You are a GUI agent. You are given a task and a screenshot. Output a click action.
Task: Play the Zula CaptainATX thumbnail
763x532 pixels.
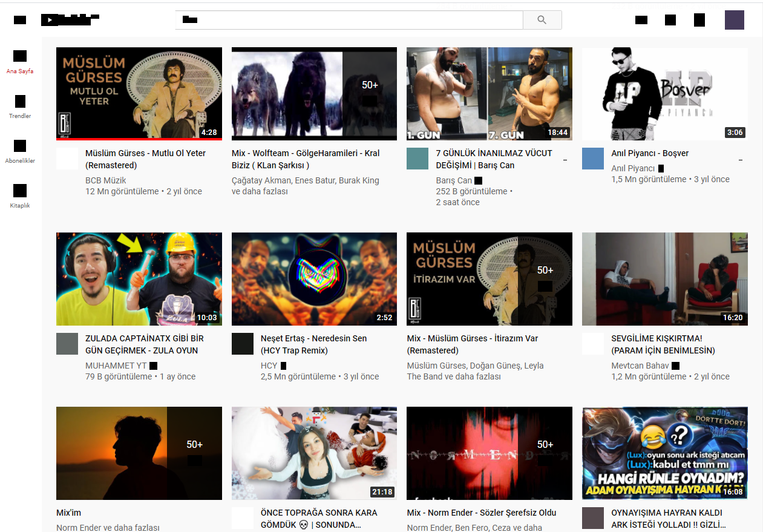tap(139, 279)
